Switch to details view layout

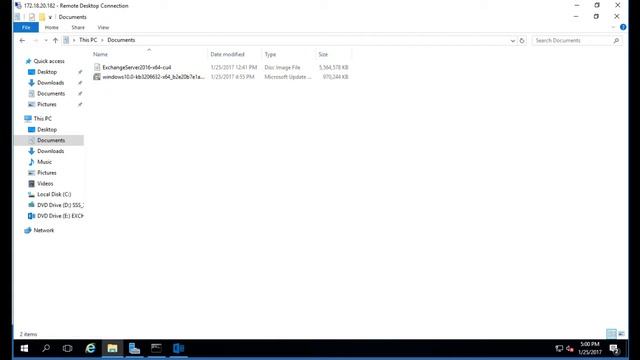611,334
